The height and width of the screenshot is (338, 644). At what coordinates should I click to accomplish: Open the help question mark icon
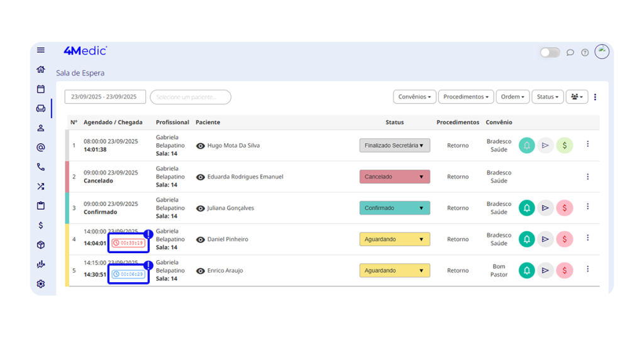coord(585,53)
